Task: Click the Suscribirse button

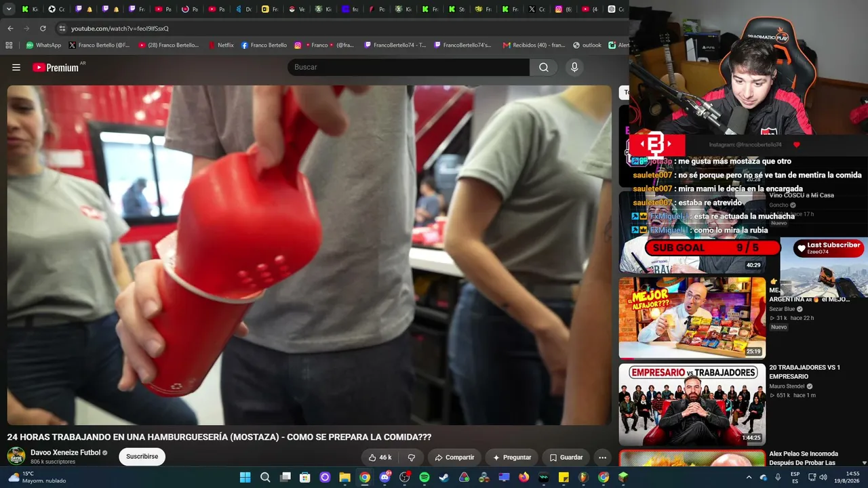Action: (142, 457)
